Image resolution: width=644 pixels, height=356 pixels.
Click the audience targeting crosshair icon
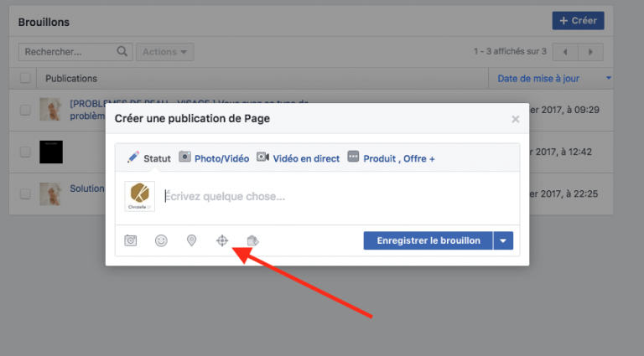[222, 240]
